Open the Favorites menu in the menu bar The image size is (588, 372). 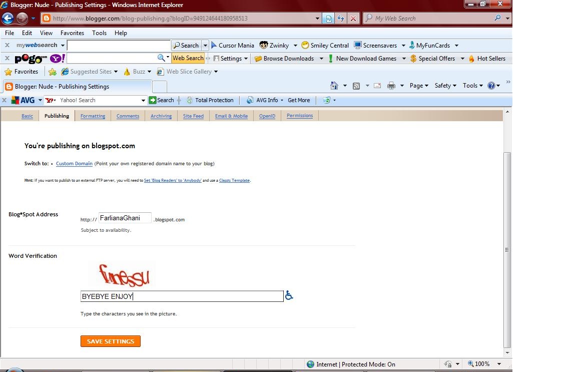tap(73, 33)
